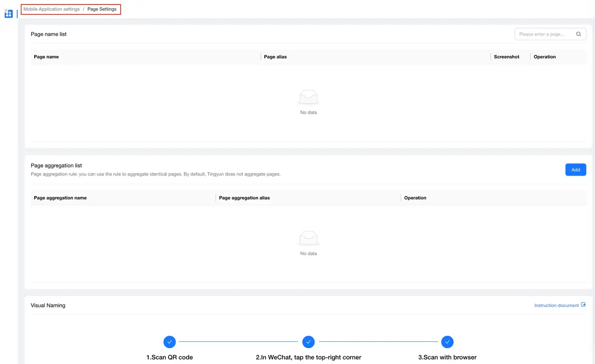The height and width of the screenshot is (364, 595).
Task: Click the Visual Naming section title
Action: 48,305
